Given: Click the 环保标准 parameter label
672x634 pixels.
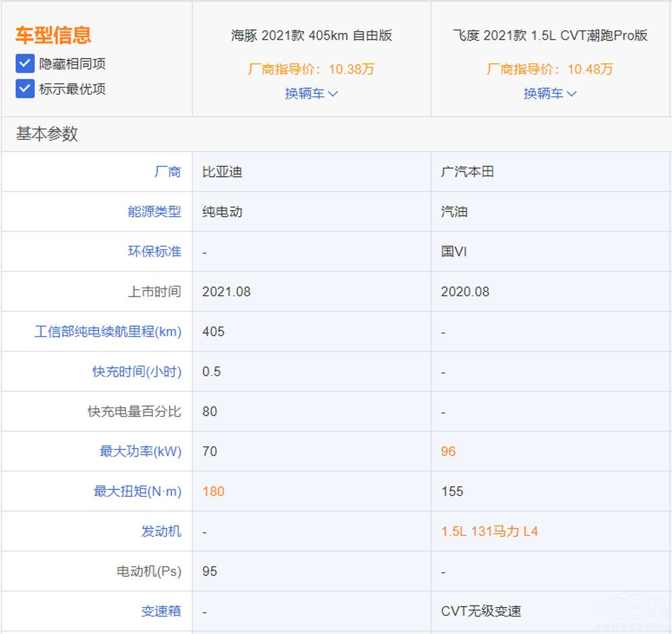Looking at the screenshot, I should click(x=154, y=251).
